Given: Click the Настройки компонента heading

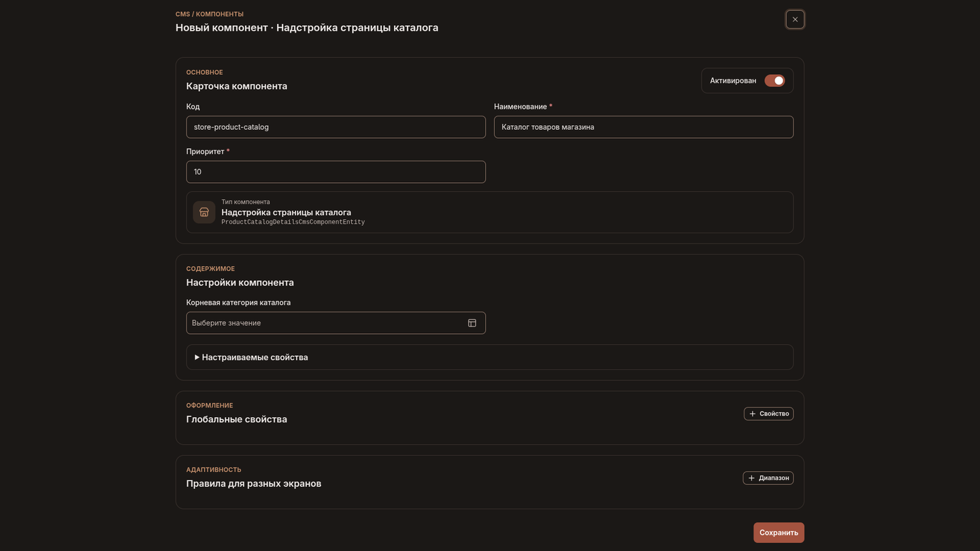Looking at the screenshot, I should click(x=240, y=282).
